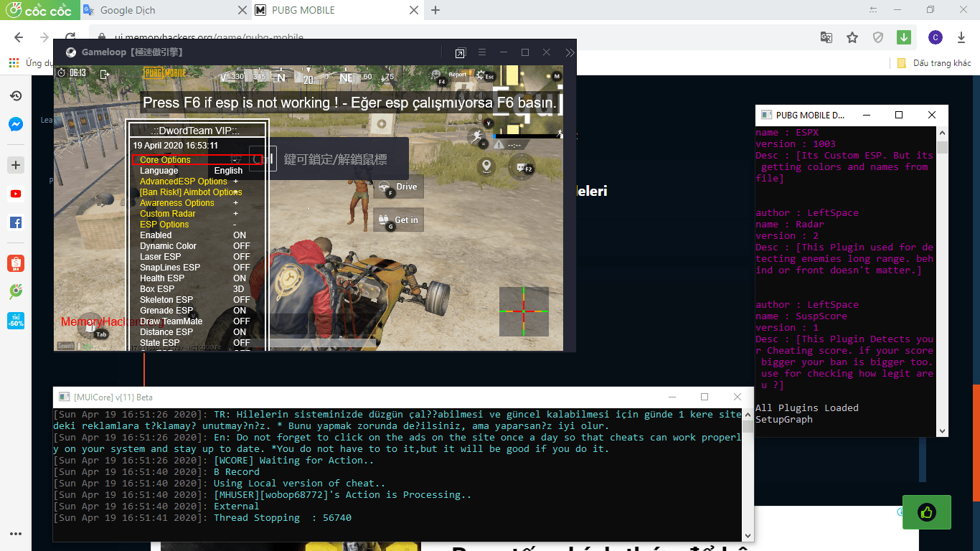Toggle the Grenade ESP option
Viewport: 980px width, 551px height.
(194, 311)
